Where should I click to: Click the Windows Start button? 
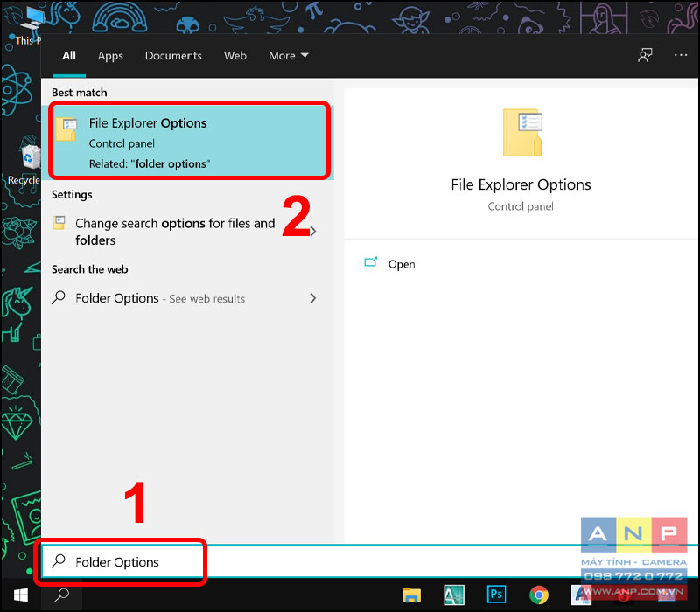[x=20, y=595]
